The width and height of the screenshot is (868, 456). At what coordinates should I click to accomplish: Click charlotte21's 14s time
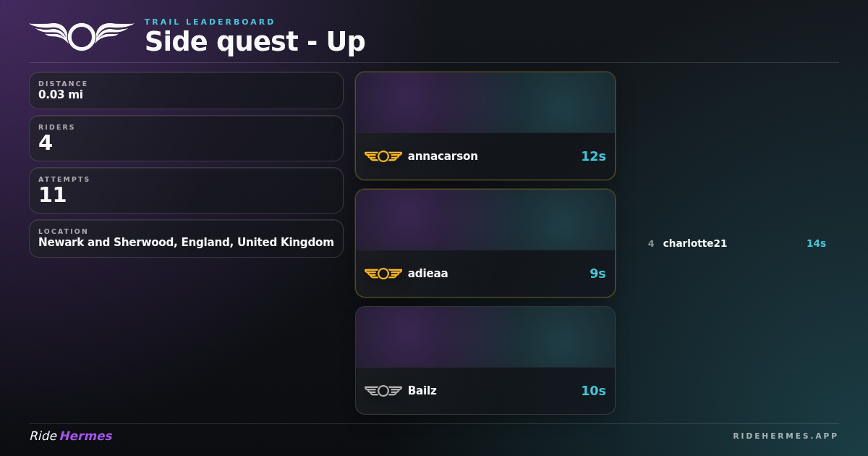coord(816,243)
